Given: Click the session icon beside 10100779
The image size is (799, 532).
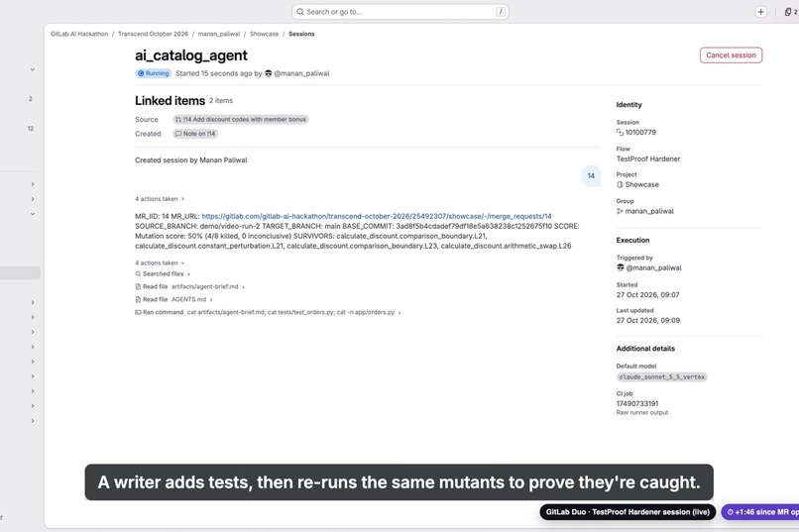Looking at the screenshot, I should 620,133.
